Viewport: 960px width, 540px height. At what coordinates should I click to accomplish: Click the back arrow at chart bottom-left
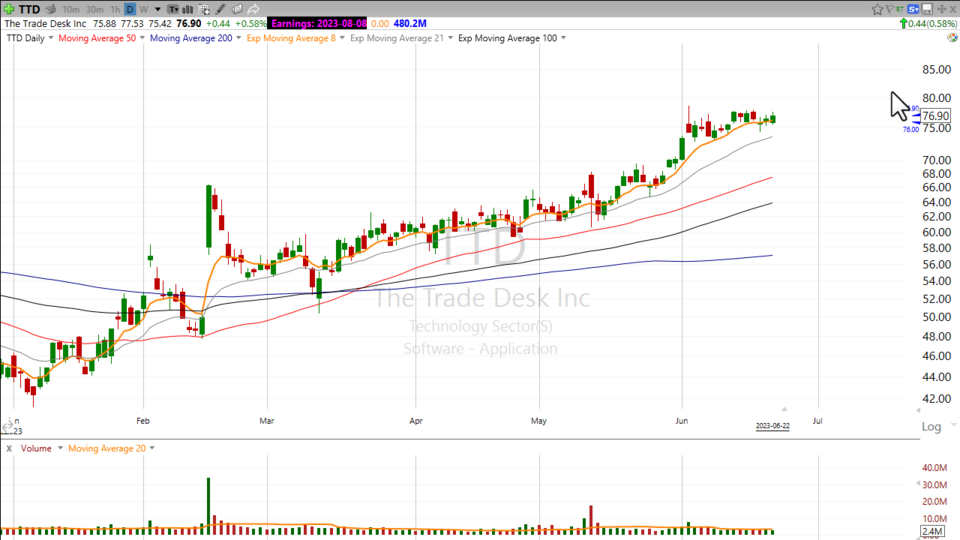click(x=7, y=426)
